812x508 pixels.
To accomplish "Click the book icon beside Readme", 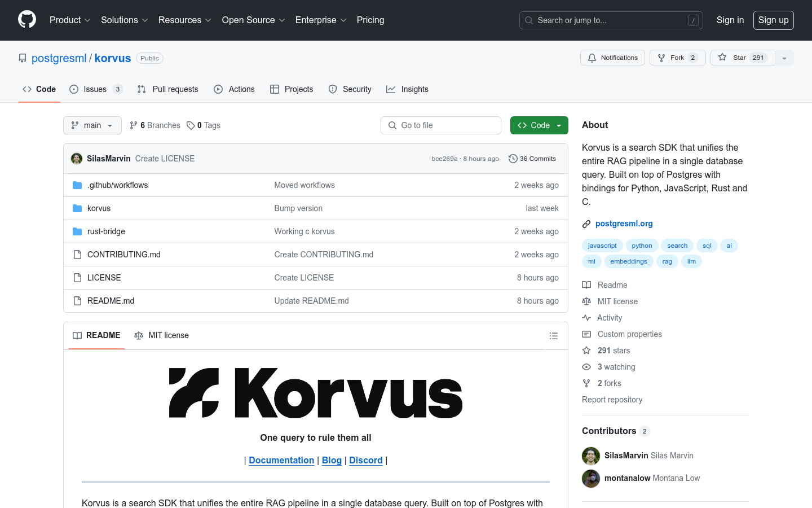I will pyautogui.click(x=586, y=285).
